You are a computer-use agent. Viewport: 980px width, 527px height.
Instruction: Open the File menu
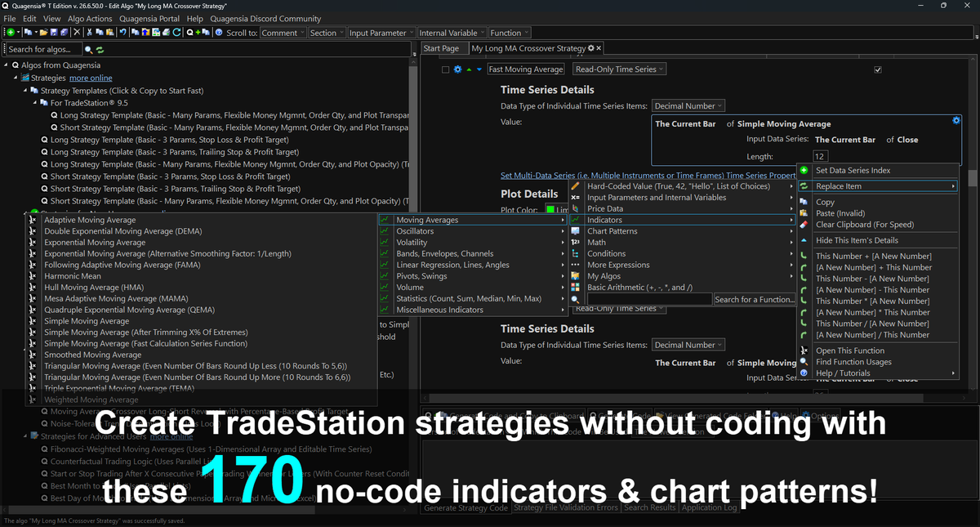point(11,18)
